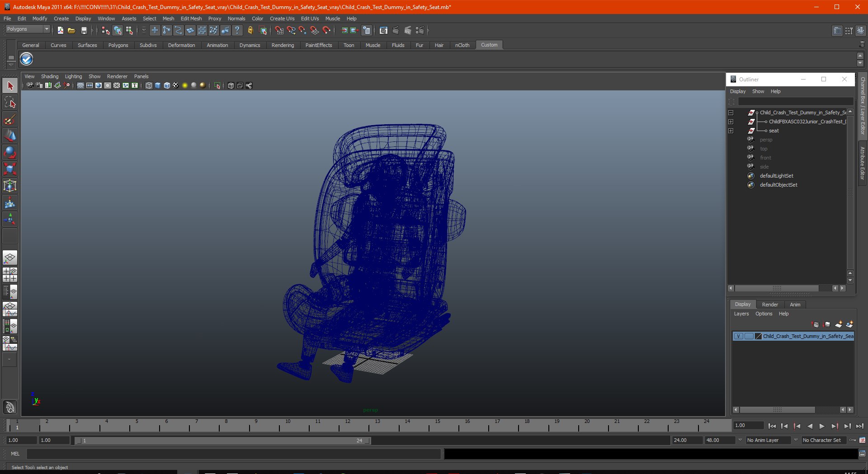Open the Edit Mesh menu
868x474 pixels.
coord(191,19)
